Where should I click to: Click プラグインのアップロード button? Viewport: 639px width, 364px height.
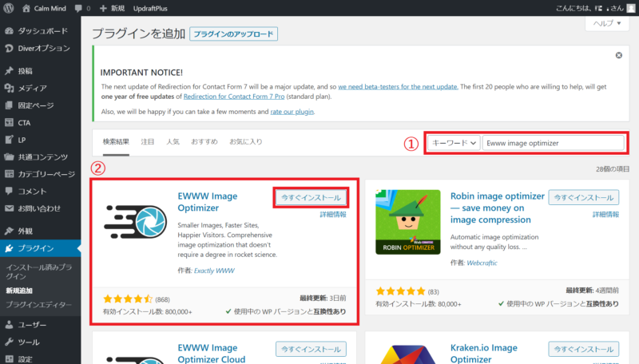pyautogui.click(x=233, y=34)
